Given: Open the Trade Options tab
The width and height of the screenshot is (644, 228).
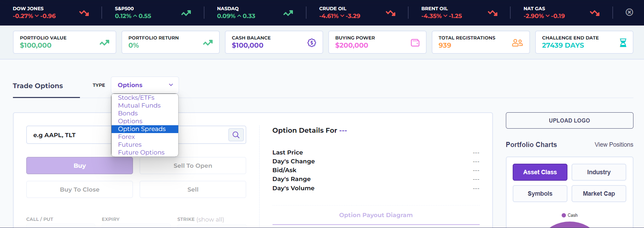Looking at the screenshot, I should click(38, 86).
